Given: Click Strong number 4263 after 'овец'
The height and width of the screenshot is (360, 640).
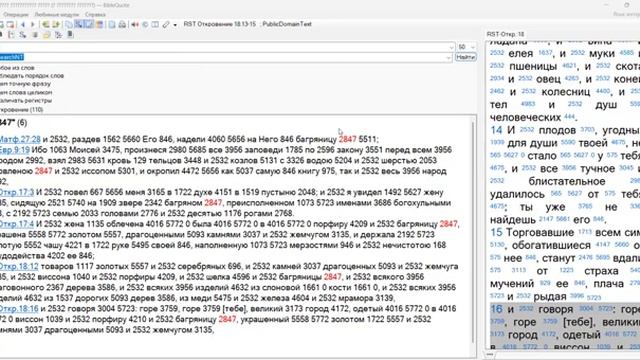Looking at the screenshot, I should pyautogui.click(x=571, y=78).
